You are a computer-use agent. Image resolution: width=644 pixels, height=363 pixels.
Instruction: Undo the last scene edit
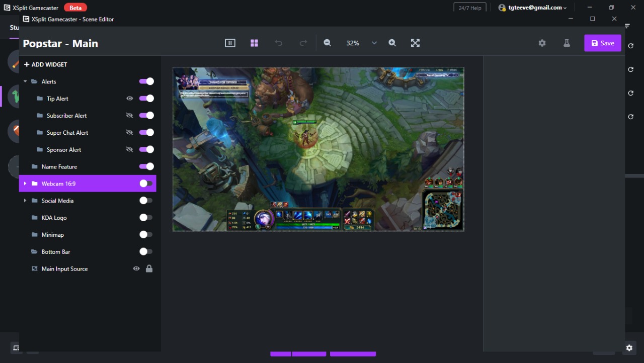(279, 43)
